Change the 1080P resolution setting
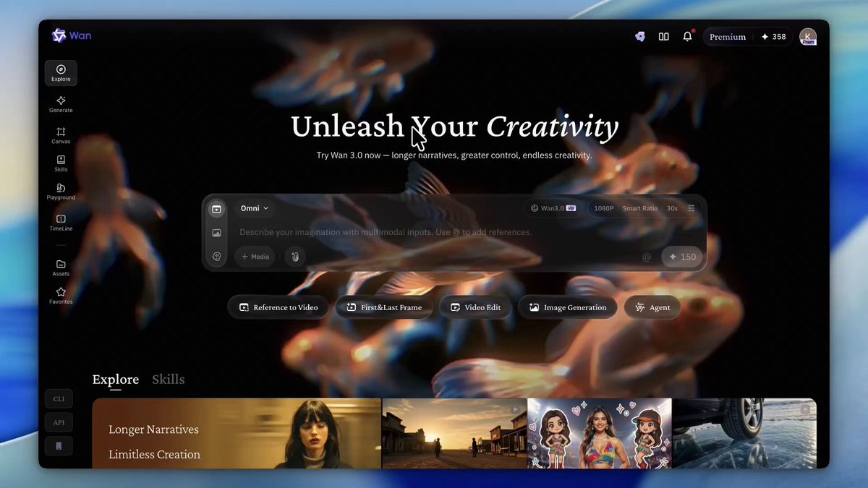This screenshot has width=868, height=488. pos(603,208)
